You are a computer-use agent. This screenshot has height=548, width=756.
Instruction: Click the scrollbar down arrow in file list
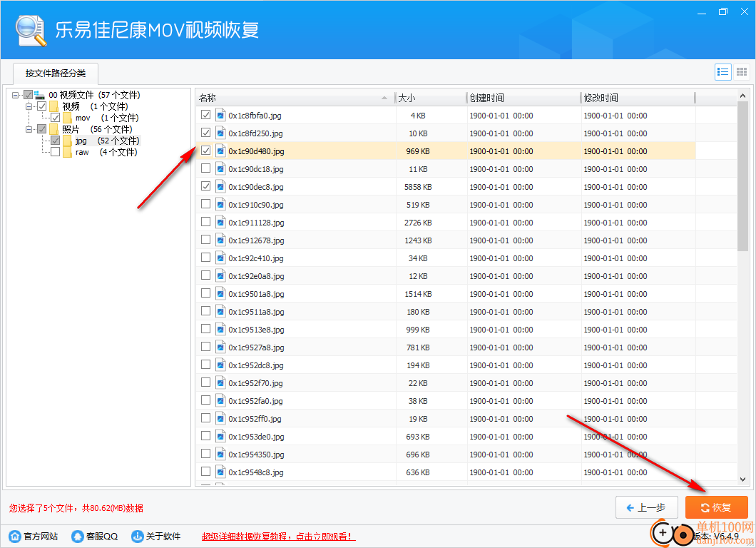coord(742,479)
